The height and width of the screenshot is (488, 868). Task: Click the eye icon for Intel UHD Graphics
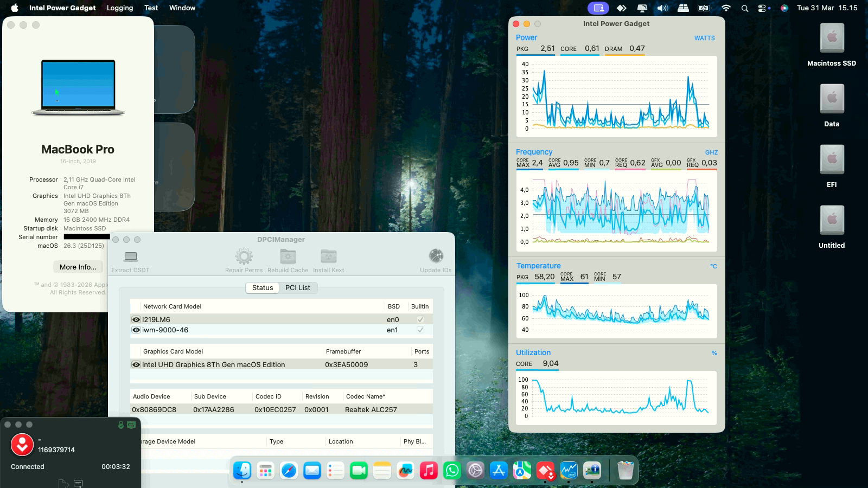coord(136,364)
